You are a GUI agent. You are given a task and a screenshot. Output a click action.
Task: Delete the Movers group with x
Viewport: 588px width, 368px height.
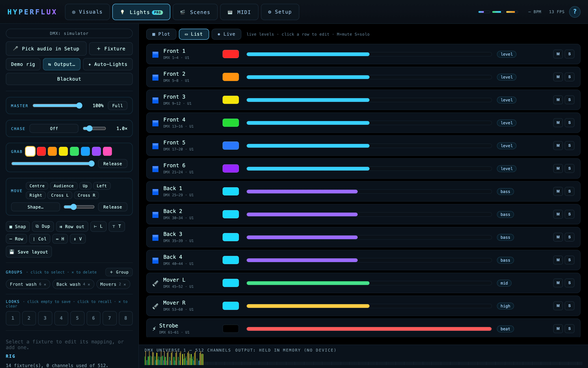pos(125,284)
